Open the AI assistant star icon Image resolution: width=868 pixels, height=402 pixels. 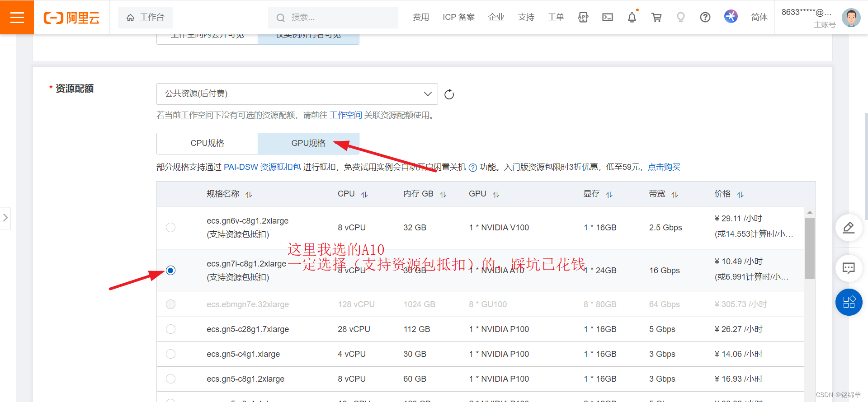coord(731,16)
